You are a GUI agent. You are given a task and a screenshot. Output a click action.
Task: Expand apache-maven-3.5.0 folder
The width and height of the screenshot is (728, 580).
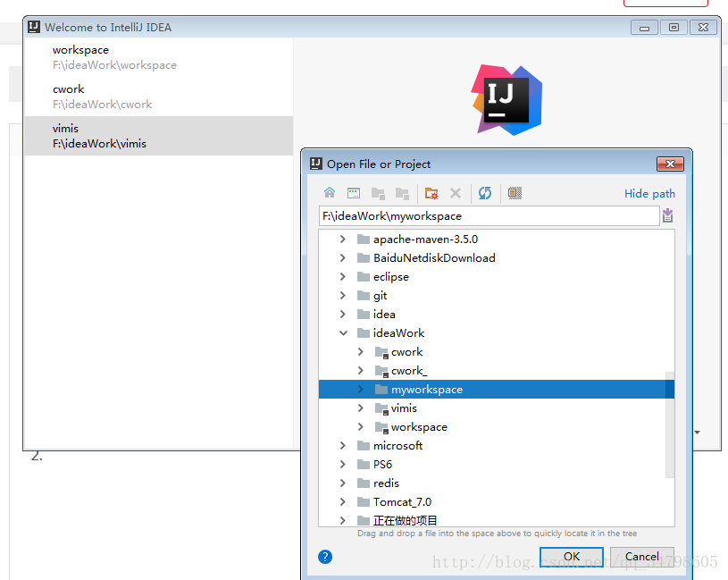[343, 240]
